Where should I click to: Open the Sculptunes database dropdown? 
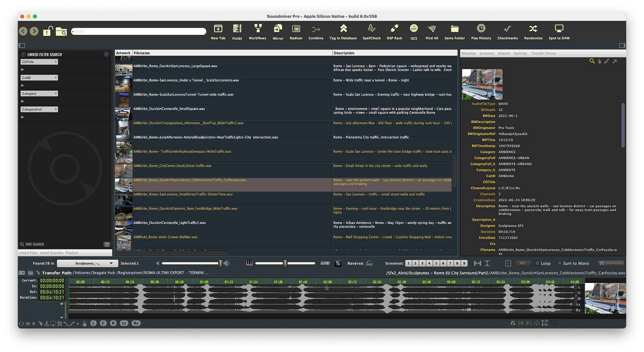[x=88, y=263]
